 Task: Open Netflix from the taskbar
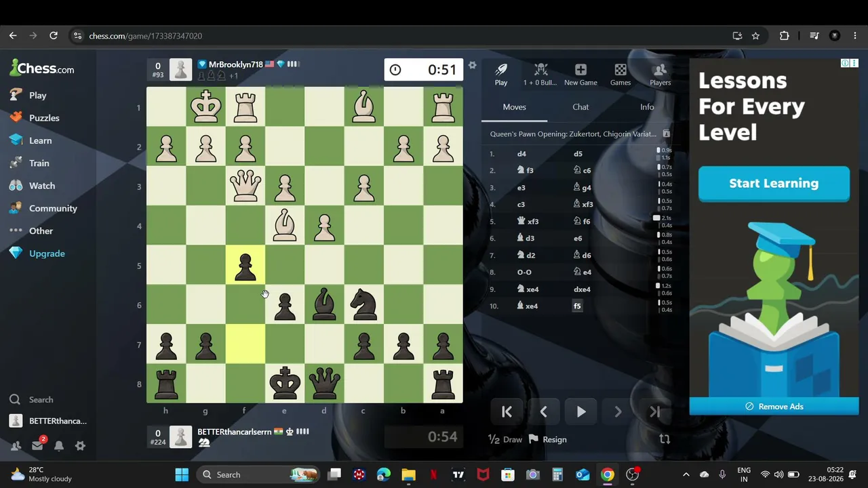click(x=433, y=474)
